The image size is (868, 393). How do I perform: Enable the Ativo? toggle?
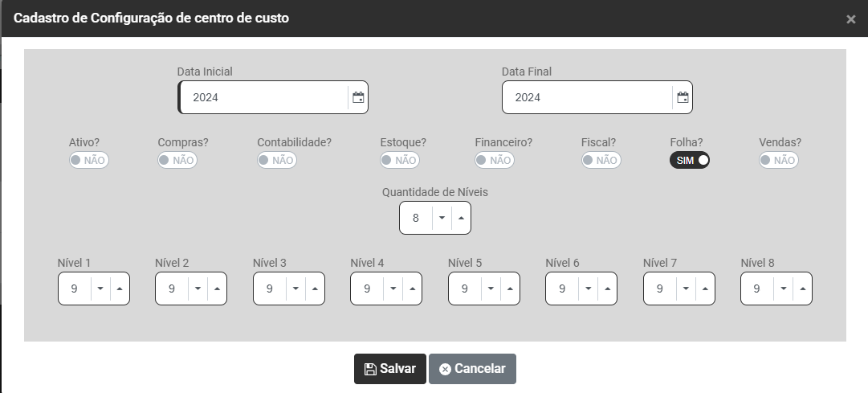[x=88, y=160]
